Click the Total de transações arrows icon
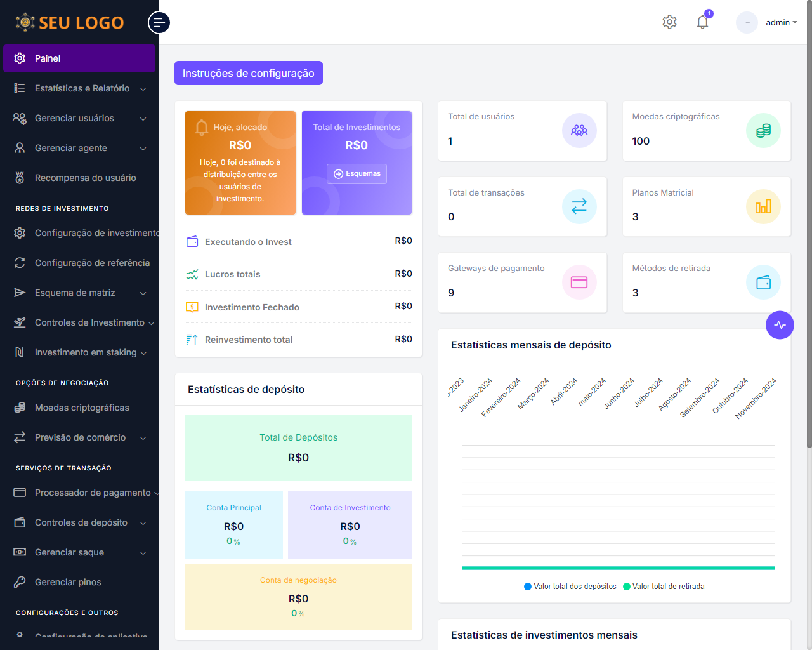Viewport: 812px width, 650px height. point(579,206)
